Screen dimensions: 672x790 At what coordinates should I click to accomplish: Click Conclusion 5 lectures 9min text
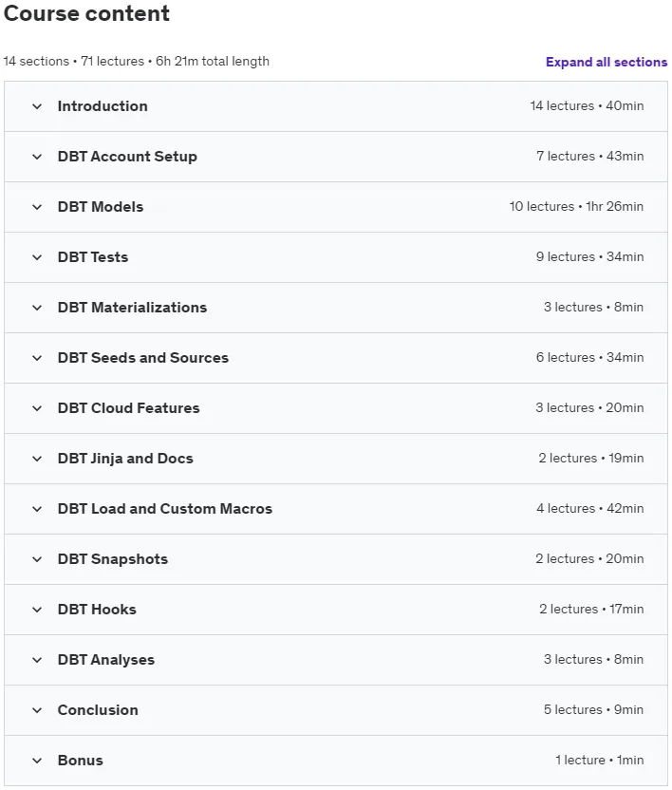tap(593, 710)
